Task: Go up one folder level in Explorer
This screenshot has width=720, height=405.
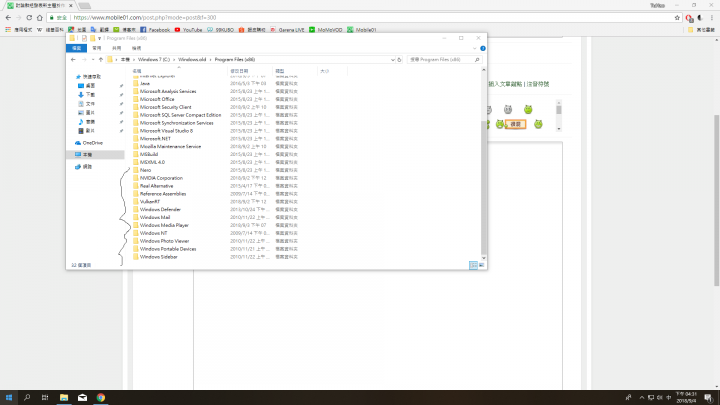Action: [101, 60]
